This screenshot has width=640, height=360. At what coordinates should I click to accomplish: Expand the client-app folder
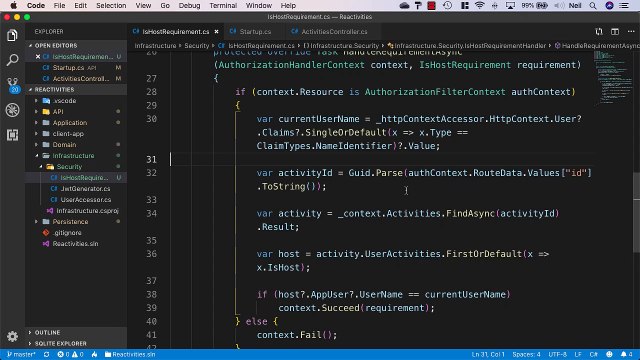(76, 133)
